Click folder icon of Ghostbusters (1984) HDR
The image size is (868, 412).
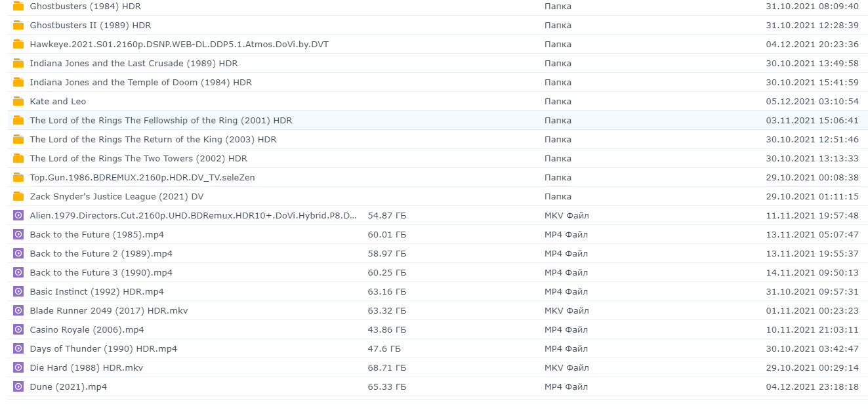(x=18, y=7)
